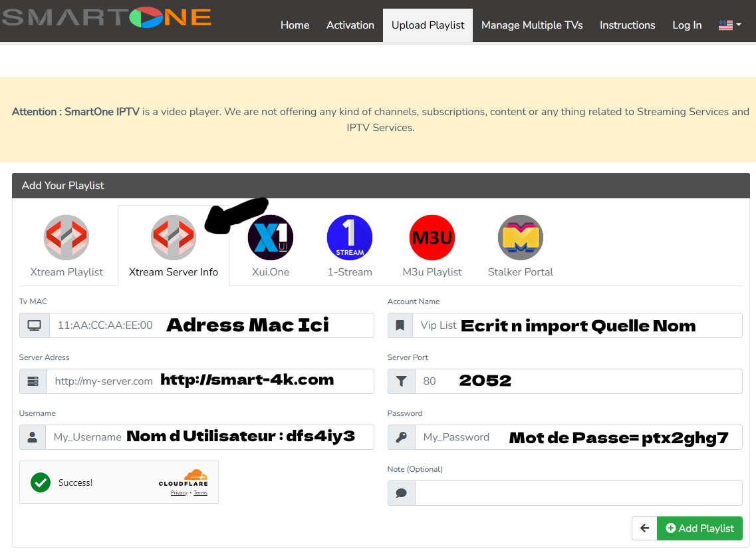Open Manage Multiple TVs page
The height and width of the screenshot is (557, 756).
(x=532, y=25)
